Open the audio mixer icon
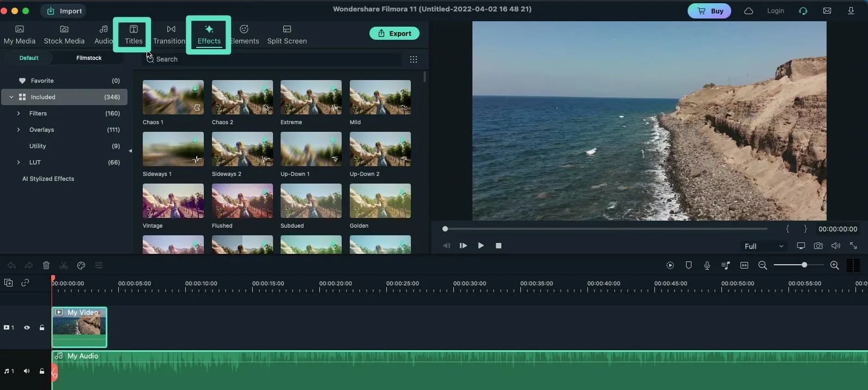 click(725, 265)
